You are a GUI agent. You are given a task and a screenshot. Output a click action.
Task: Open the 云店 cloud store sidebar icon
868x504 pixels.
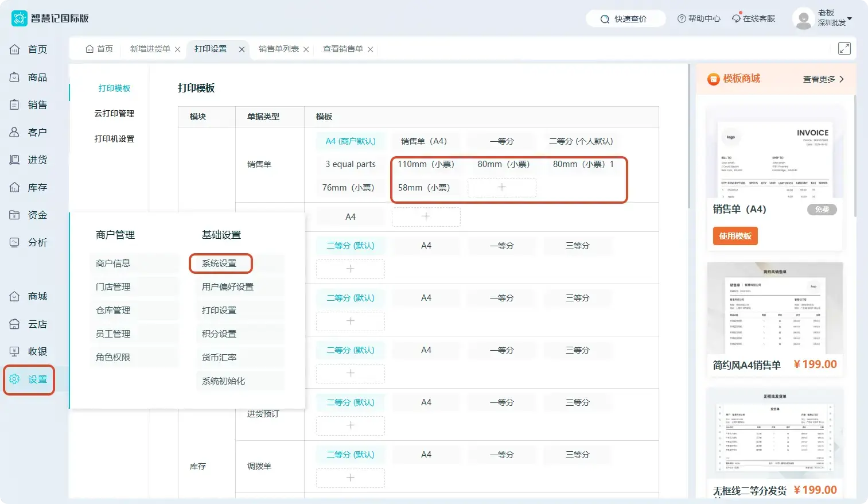15,324
